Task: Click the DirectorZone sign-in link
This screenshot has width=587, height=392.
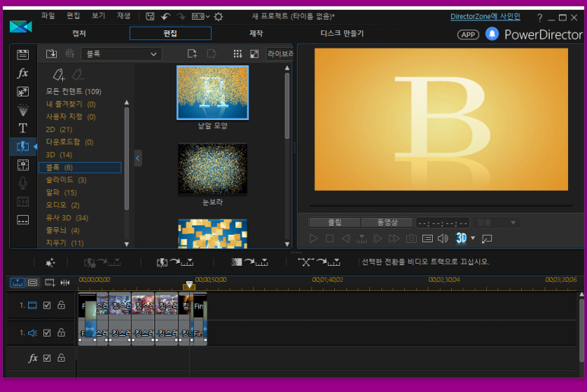Action: point(485,17)
